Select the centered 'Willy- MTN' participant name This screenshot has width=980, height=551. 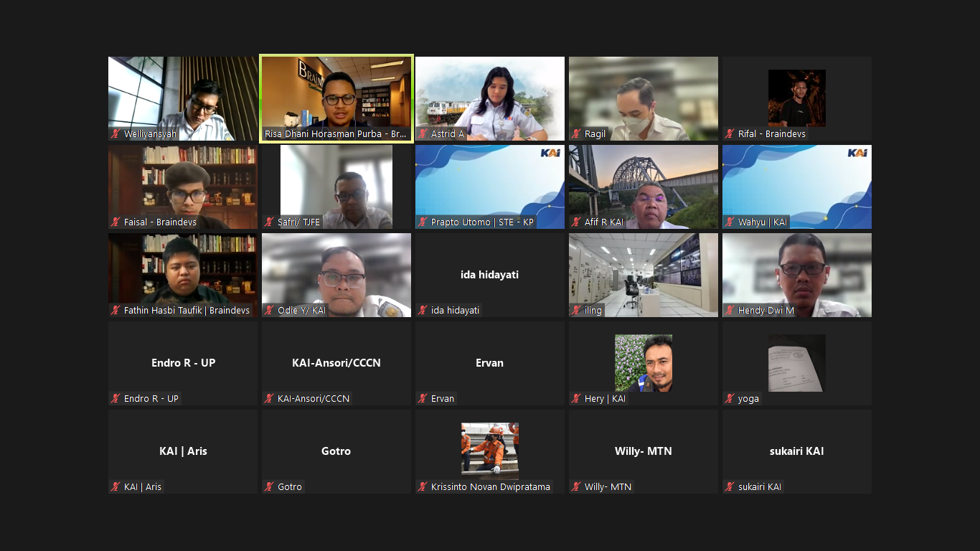click(643, 451)
